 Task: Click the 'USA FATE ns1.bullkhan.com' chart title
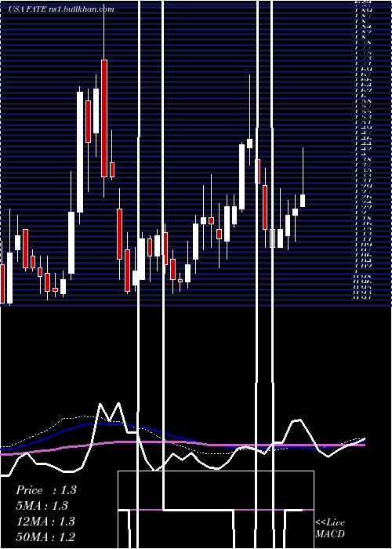point(61,9)
